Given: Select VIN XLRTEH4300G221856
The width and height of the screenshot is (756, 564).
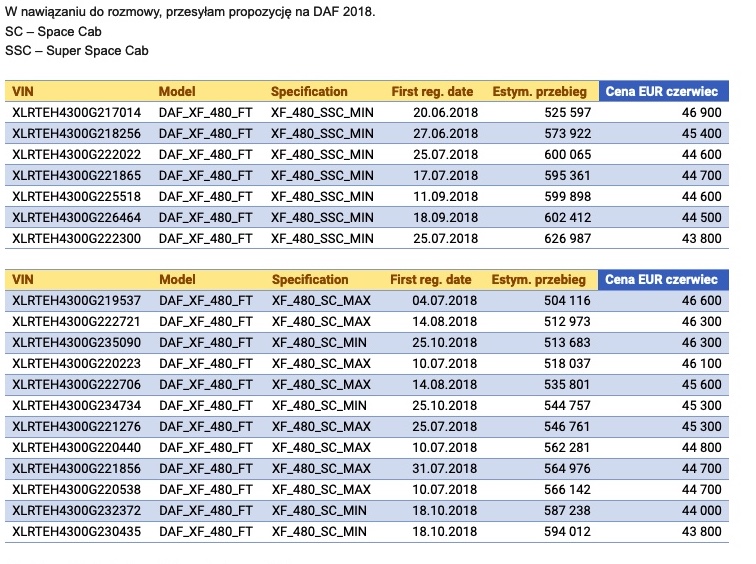Looking at the screenshot, I should click(77, 469).
